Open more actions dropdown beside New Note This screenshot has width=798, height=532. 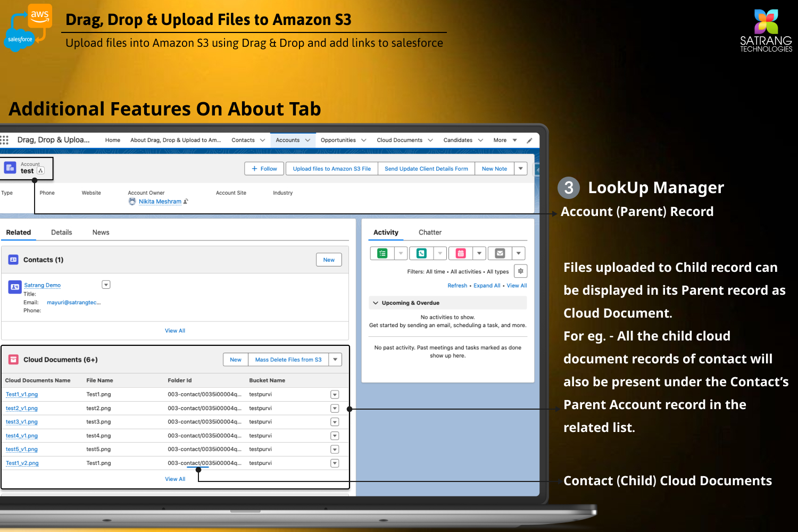click(x=521, y=169)
